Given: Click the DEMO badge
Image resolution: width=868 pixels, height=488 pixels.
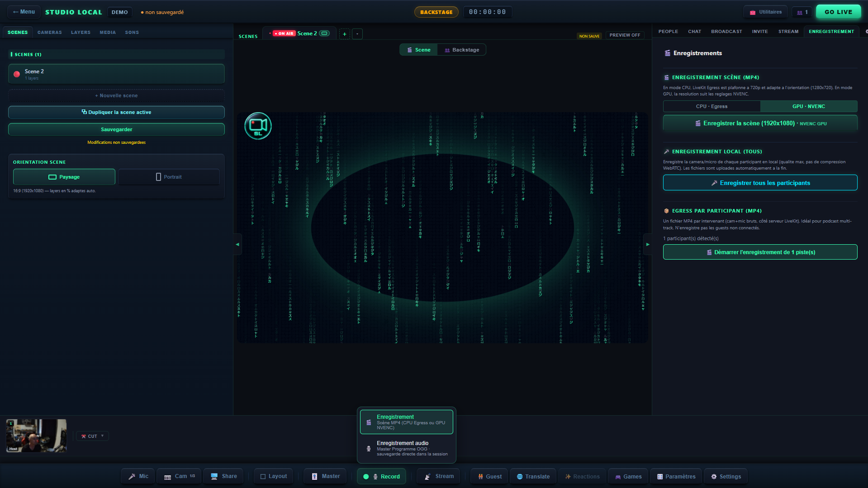Looking at the screenshot, I should (119, 12).
